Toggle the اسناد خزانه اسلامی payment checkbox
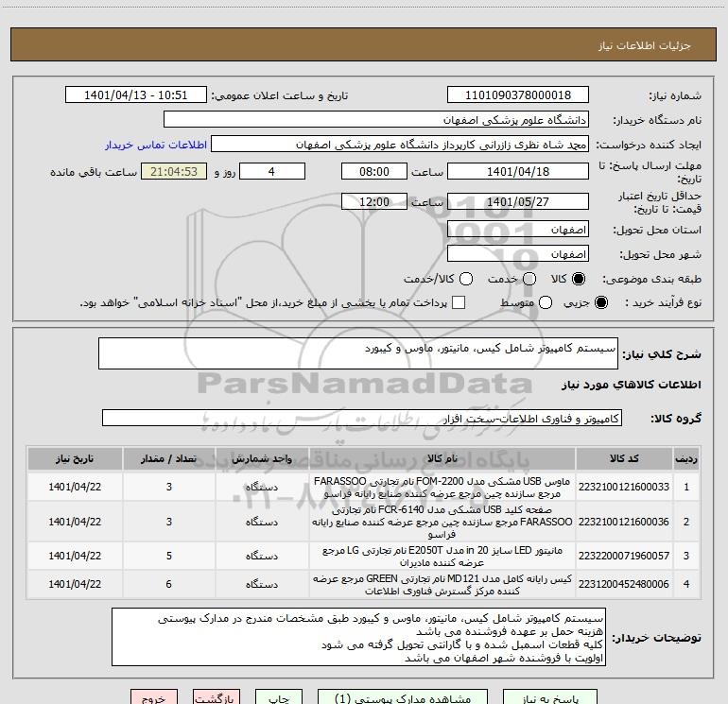This screenshot has width=728, height=704. [459, 302]
